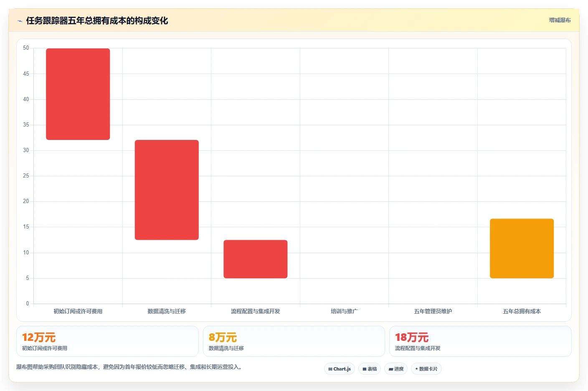Viewport: 588px width, 391px height.
Task: Open the 18万元 data card
Action: [480, 341]
